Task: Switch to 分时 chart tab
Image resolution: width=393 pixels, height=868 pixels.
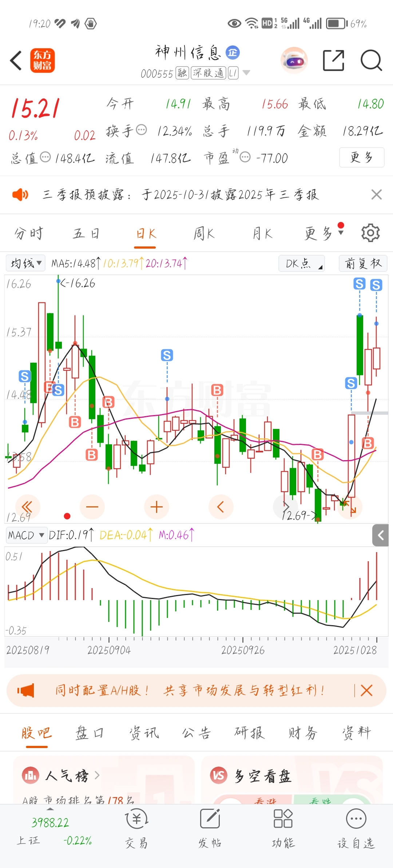Action: click(29, 233)
